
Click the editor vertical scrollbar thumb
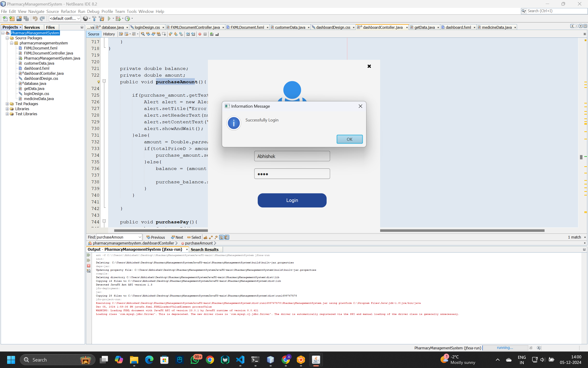pos(581,157)
